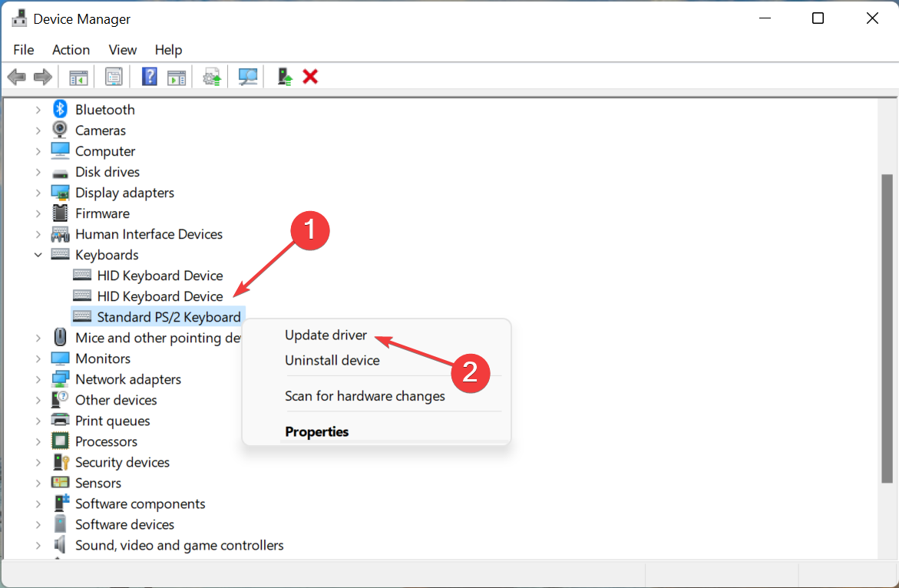This screenshot has height=588, width=899.
Task: Click the Cameras webcam icon
Action: [x=60, y=130]
